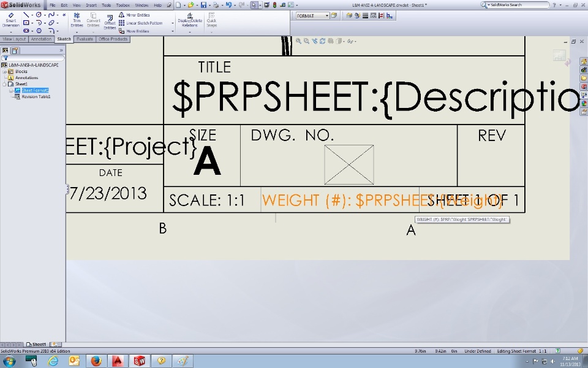Switch to the Evaluate tab

click(x=85, y=39)
